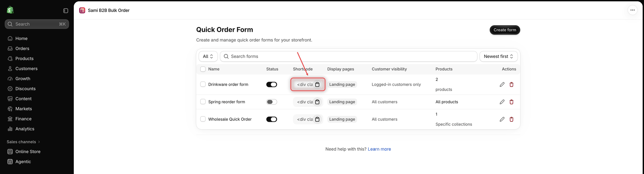Click the Shopify logo icon
Image resolution: width=644 pixels, height=174 pixels.
10,10
